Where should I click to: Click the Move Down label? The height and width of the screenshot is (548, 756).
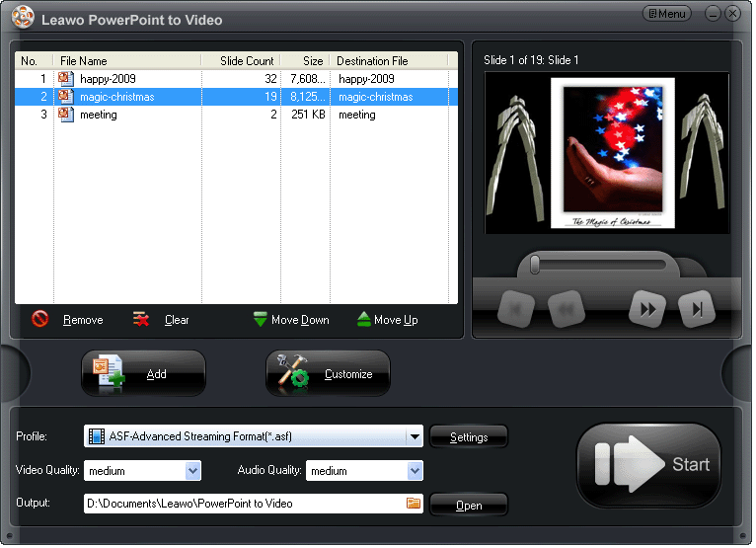[300, 320]
